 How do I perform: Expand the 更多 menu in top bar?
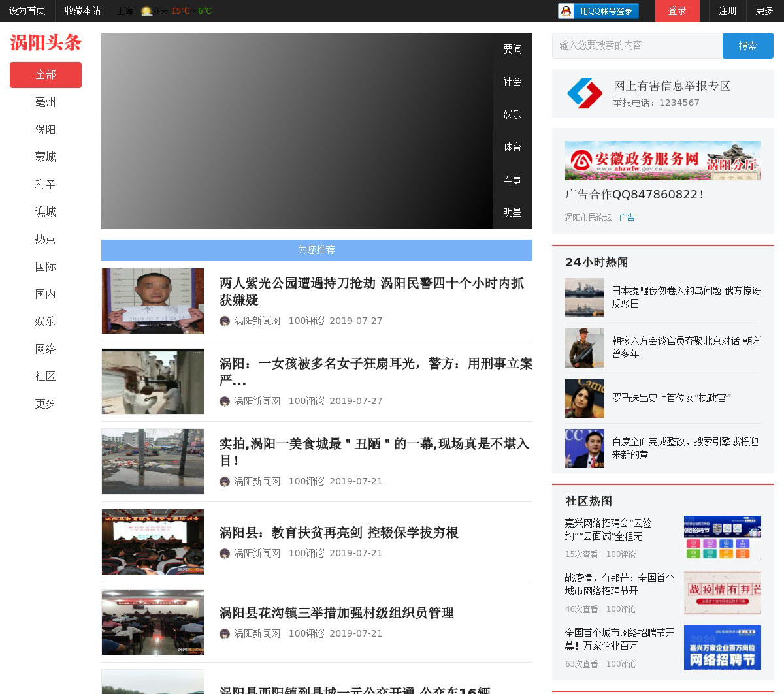pos(764,11)
